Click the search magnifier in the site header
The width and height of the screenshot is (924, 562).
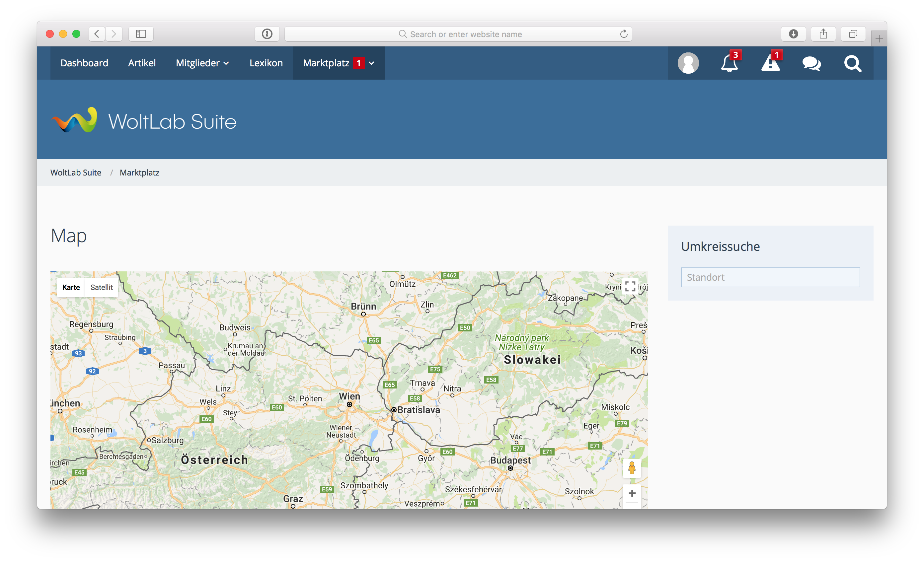852,63
